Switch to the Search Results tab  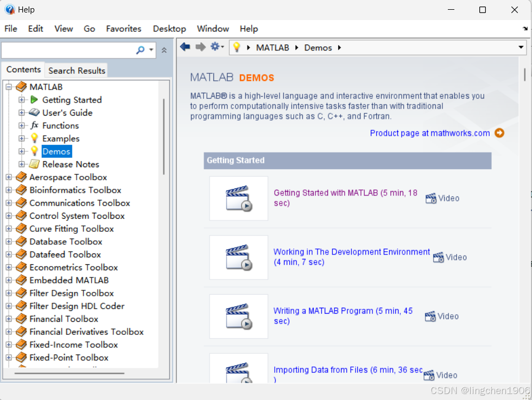(77, 71)
